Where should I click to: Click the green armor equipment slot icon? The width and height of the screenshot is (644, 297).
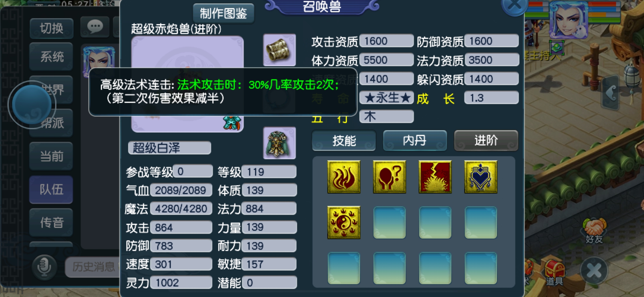pos(279,143)
